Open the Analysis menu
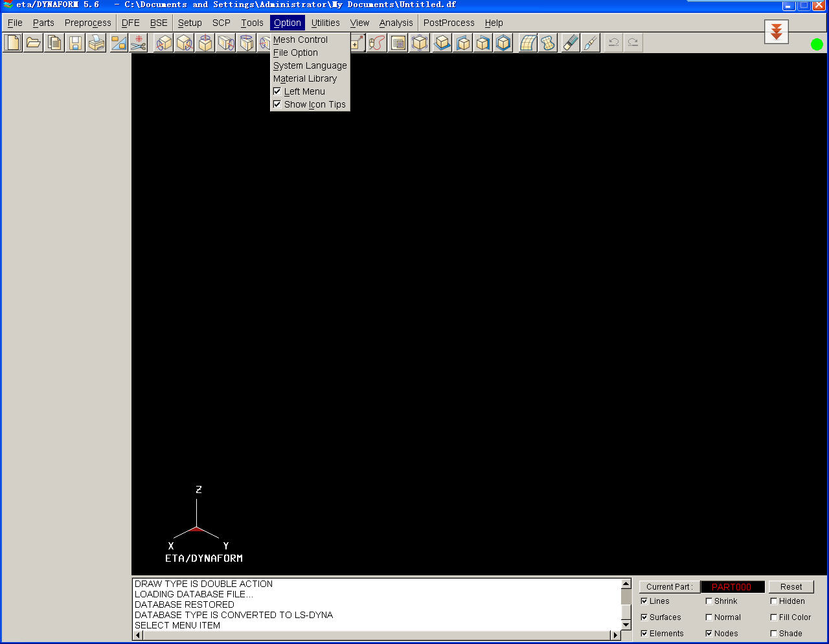The height and width of the screenshot is (644, 829). (396, 23)
